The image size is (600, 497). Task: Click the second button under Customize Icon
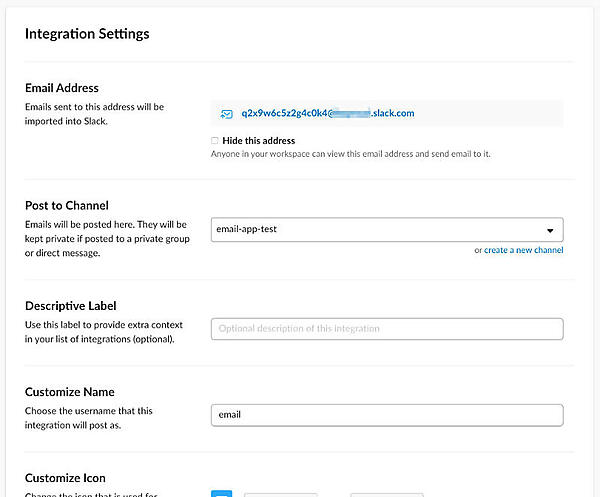click(x=386, y=494)
